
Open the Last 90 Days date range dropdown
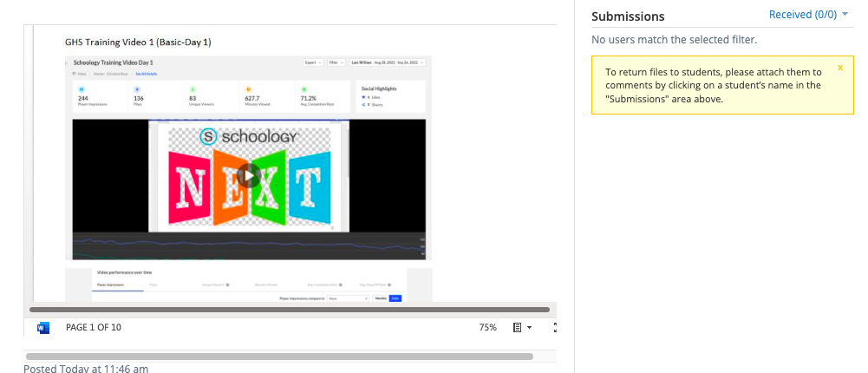[388, 62]
